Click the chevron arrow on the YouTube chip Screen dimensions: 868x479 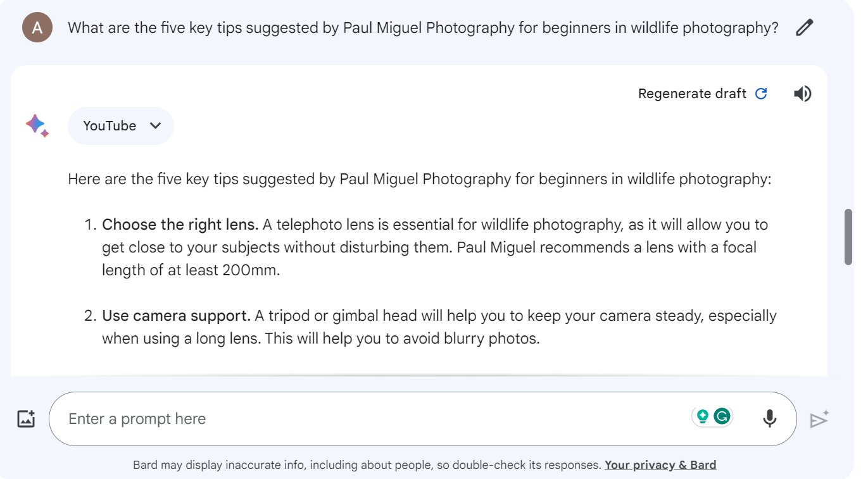pyautogui.click(x=155, y=126)
